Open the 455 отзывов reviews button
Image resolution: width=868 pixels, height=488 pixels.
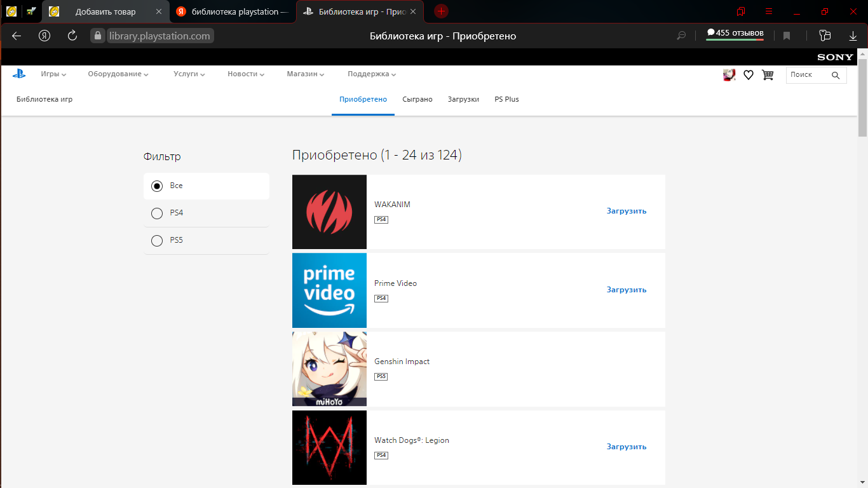tap(735, 34)
